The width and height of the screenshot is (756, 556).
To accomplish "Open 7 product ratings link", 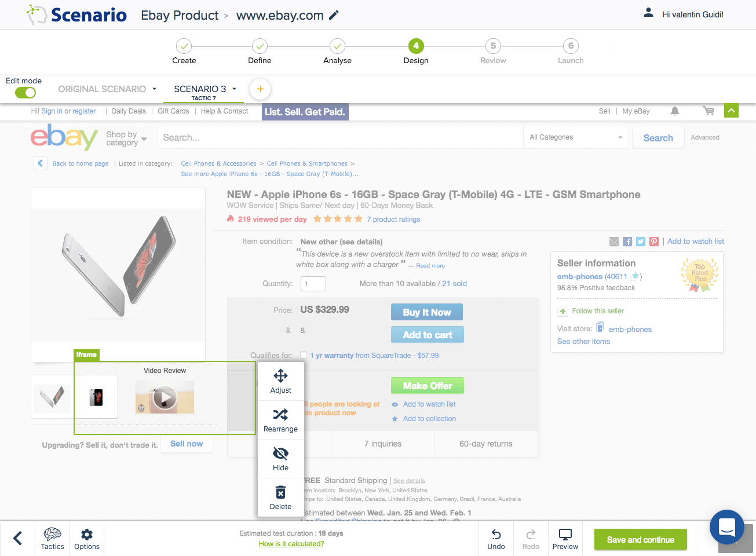I will (393, 220).
